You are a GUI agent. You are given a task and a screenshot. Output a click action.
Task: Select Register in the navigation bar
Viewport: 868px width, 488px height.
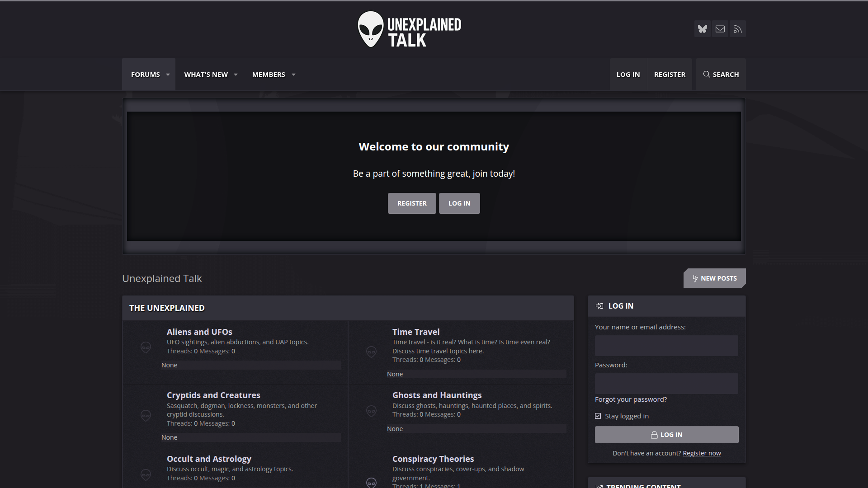pos(670,75)
